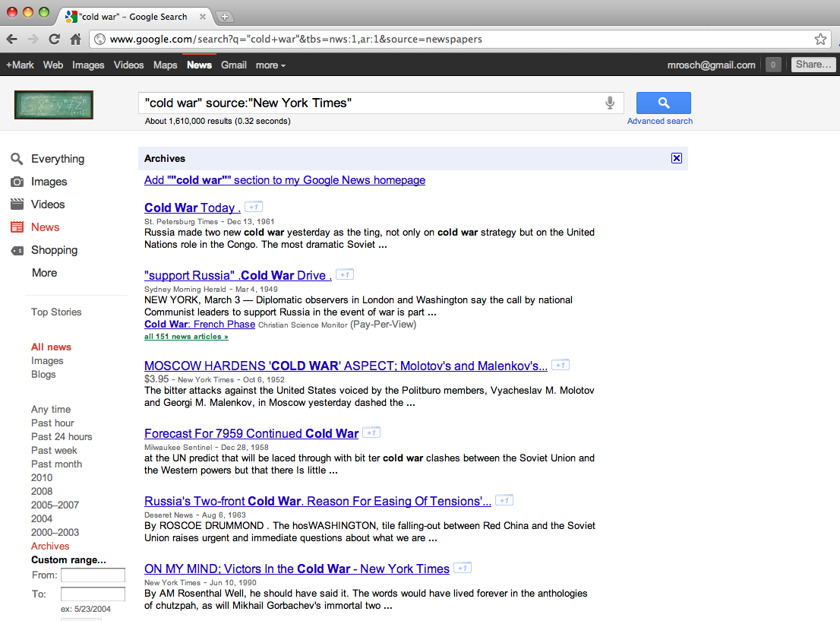Click the notifications counter showing 0
Image resolution: width=840 pixels, height=621 pixels.
[773, 65]
